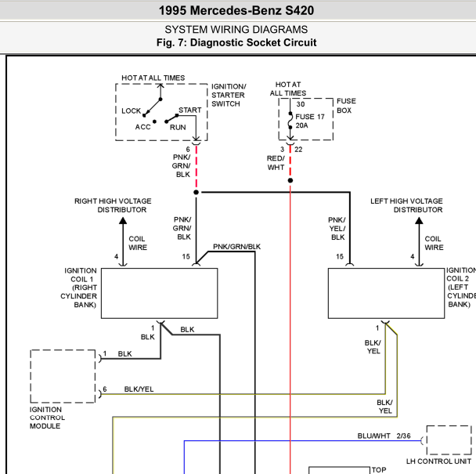Click terminal "30" inside the fuse box

[x=301, y=104]
